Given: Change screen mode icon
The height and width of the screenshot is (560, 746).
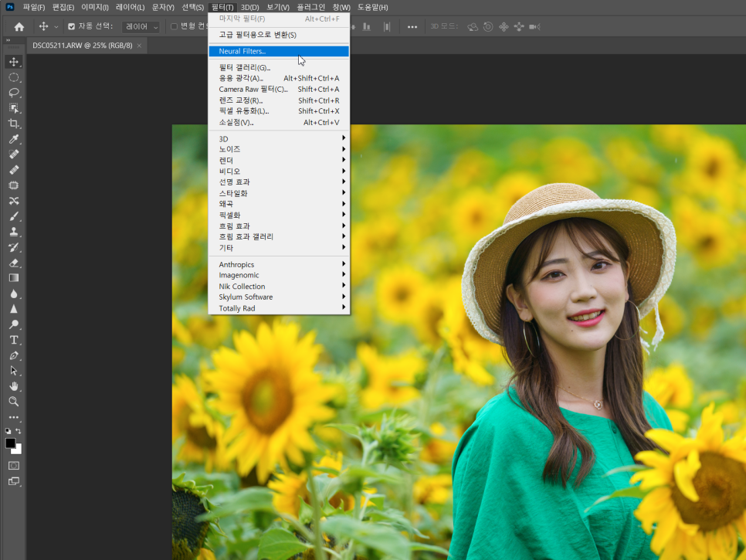Looking at the screenshot, I should 14,481.
